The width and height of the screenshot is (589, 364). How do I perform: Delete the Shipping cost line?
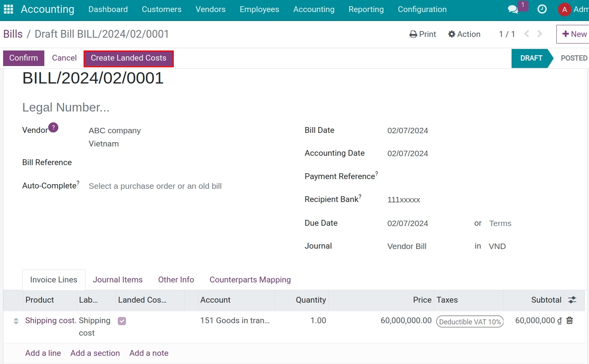[570, 320]
